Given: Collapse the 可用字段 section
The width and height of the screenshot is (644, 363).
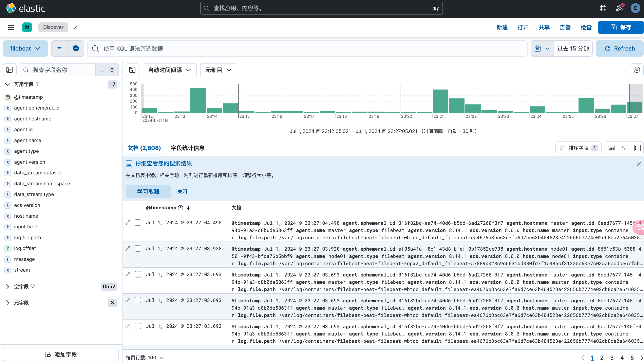Looking at the screenshot, I should (x=8, y=84).
